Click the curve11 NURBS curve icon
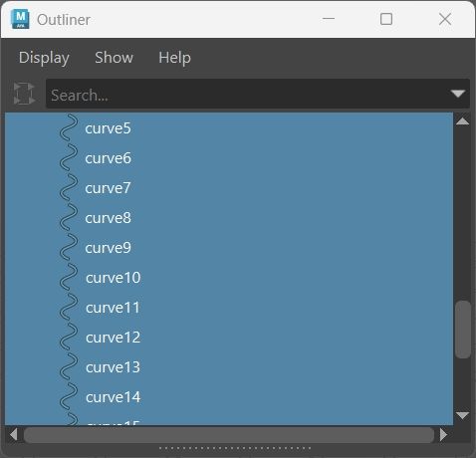476x458 pixels. pos(69,308)
